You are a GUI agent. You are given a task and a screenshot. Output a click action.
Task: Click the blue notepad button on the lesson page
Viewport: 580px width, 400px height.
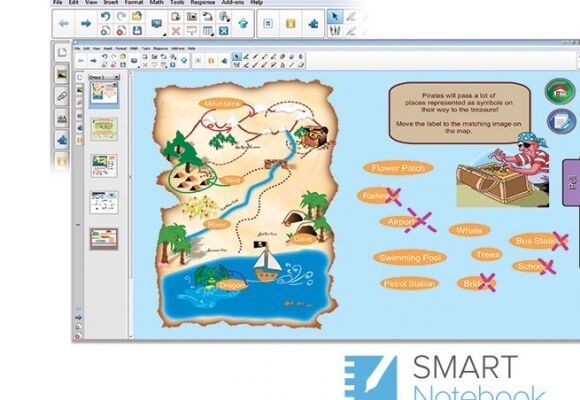tap(561, 121)
